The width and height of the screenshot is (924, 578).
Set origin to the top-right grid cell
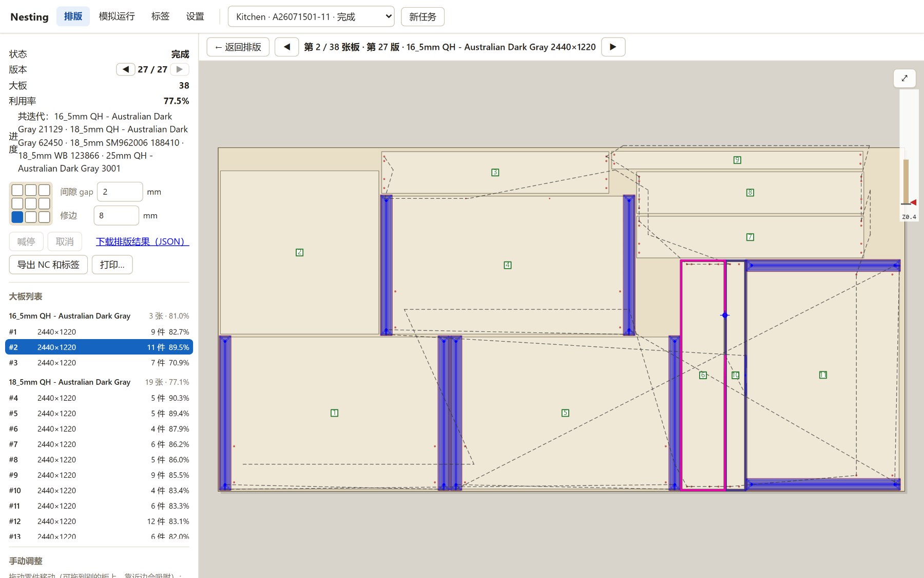click(x=44, y=190)
